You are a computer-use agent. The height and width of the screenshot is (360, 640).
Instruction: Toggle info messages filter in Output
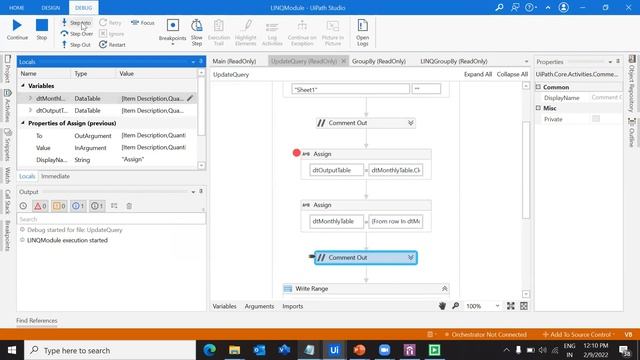(78, 206)
